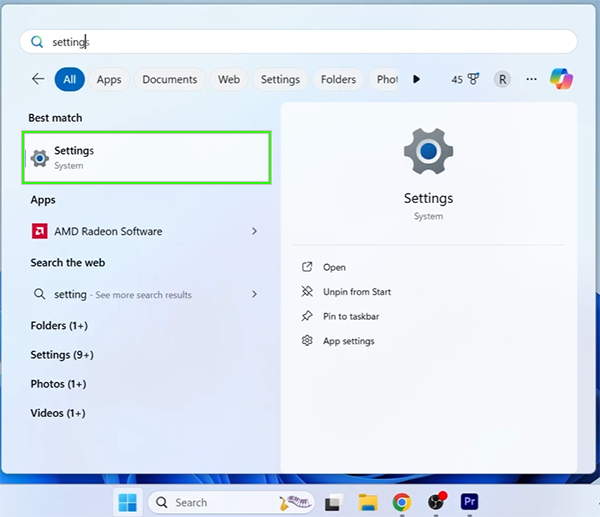Viewport: 600px width, 517px height.
Task: Switch to the Photos filter tab
Action: 383,79
